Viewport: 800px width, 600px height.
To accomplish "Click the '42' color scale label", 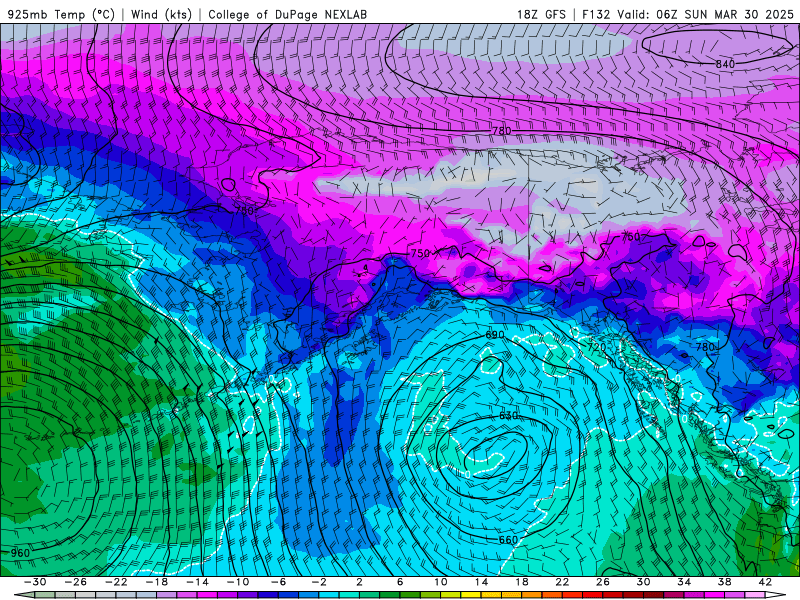I will (x=765, y=582).
